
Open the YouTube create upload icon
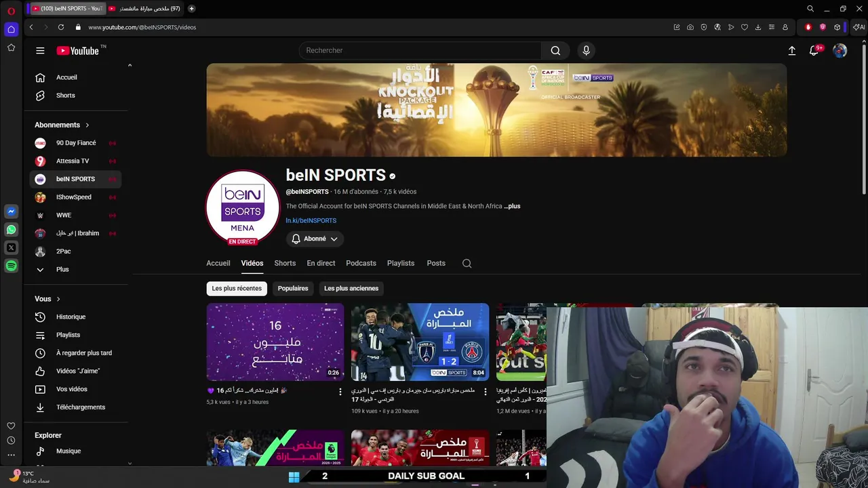[791, 50]
